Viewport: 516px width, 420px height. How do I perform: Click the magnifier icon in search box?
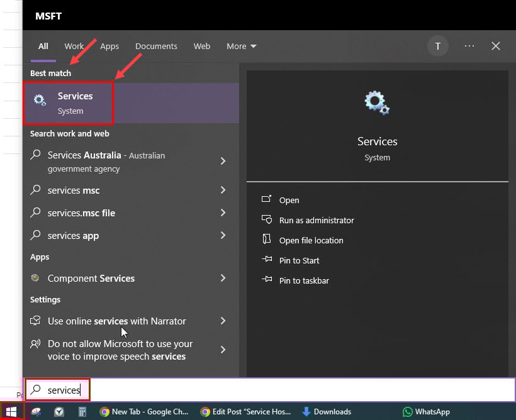[35, 389]
